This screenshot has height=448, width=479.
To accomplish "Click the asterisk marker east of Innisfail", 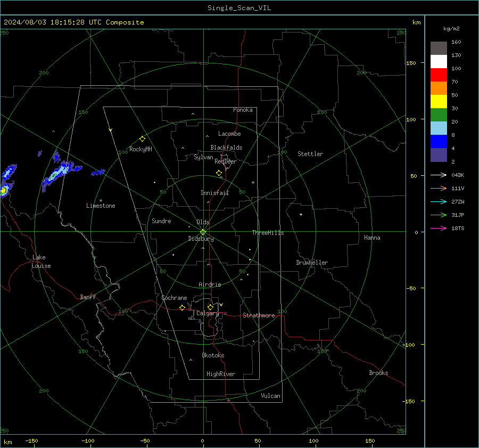I will click(x=253, y=183).
